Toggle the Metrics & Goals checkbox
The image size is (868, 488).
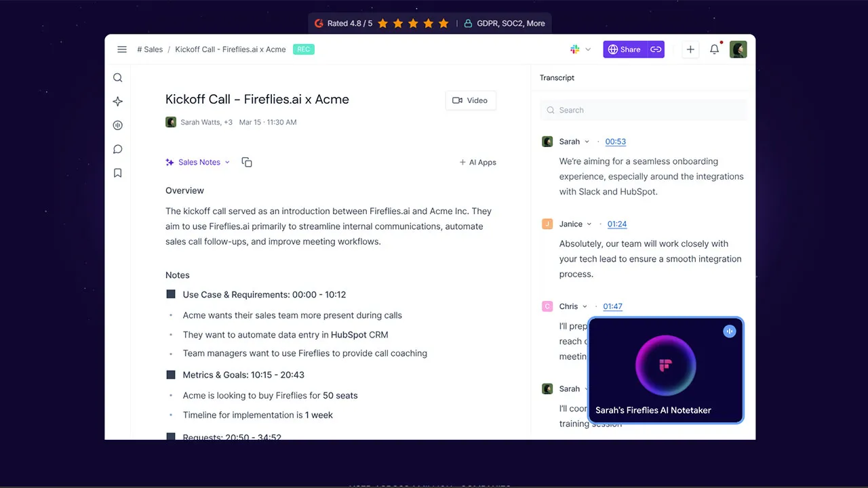tap(170, 374)
